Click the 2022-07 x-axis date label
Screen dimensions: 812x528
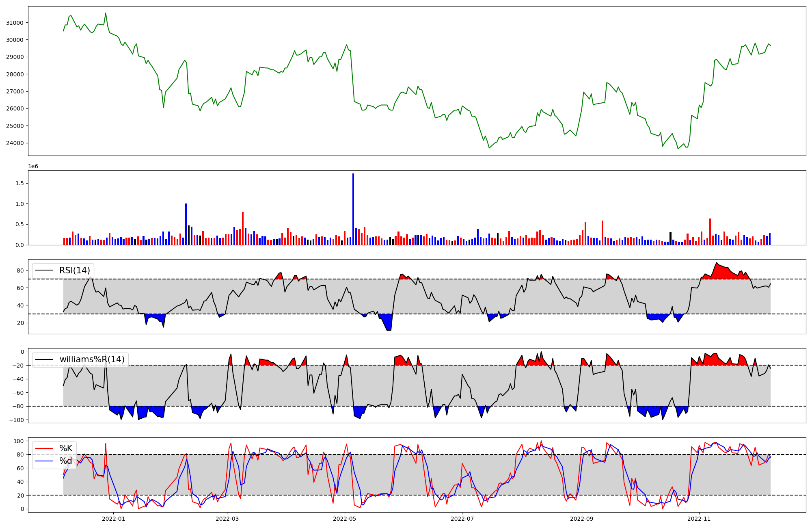(x=462, y=519)
